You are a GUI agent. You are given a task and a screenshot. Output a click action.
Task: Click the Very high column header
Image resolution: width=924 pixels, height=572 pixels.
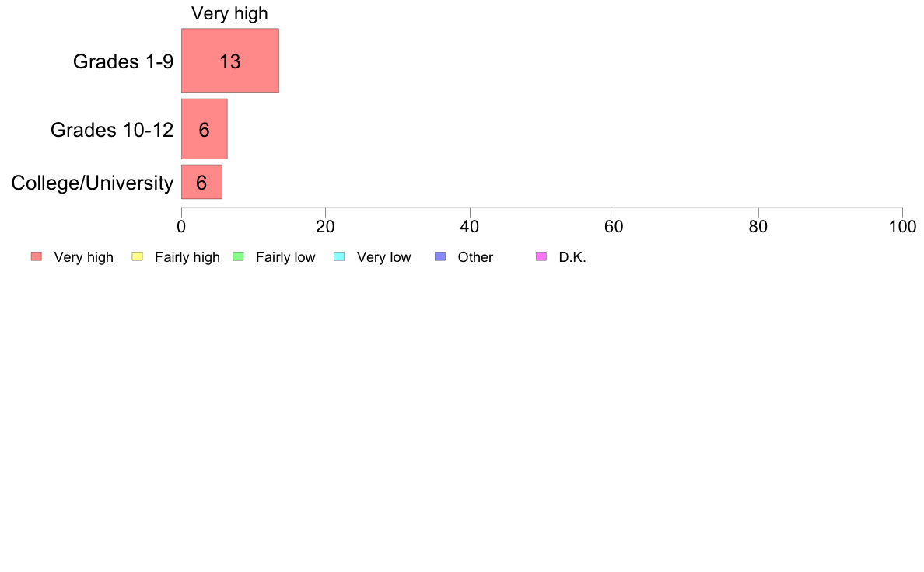229,13
